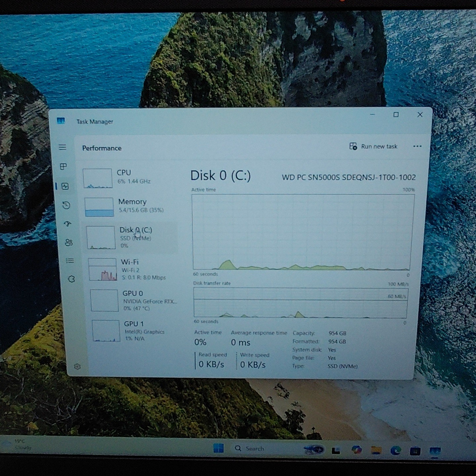Click the Task Manager taskbar icon

(x=435, y=451)
